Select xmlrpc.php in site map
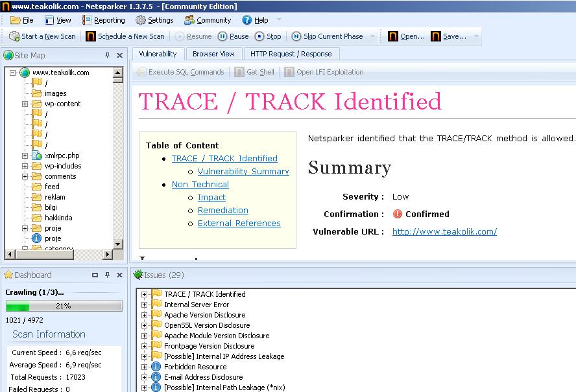The image size is (576, 392). 62,156
